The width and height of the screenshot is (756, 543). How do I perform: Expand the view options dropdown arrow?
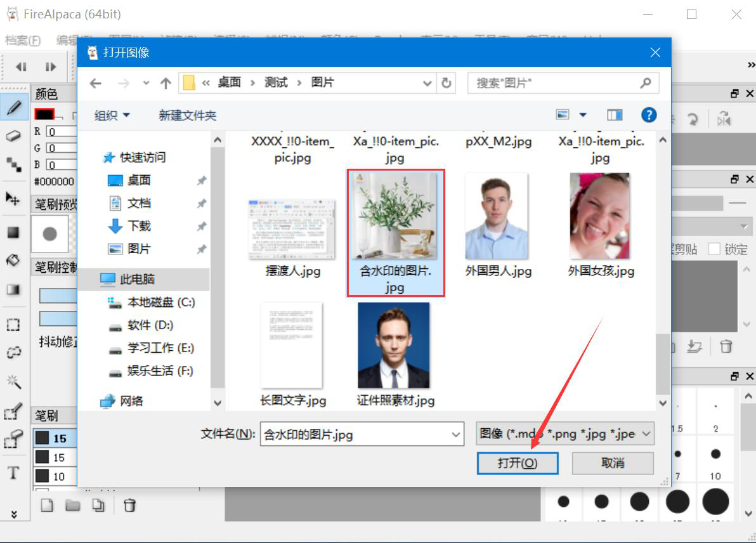pos(583,115)
